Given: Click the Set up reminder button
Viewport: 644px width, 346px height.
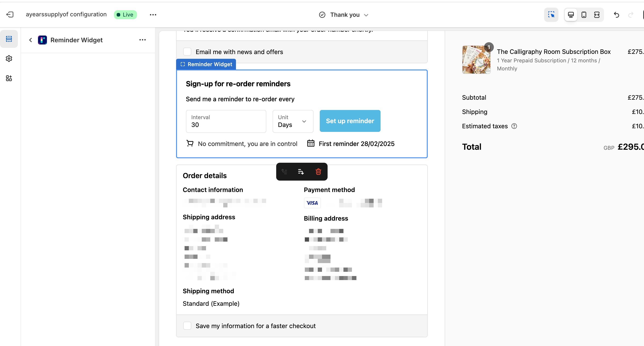Looking at the screenshot, I should (x=350, y=121).
